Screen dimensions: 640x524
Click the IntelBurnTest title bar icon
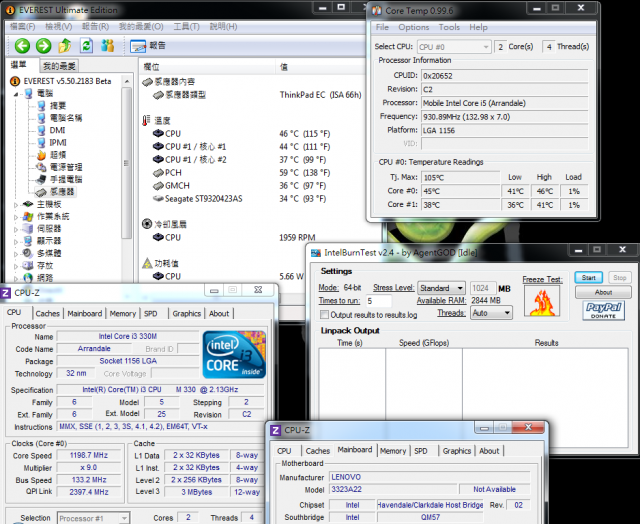(x=316, y=253)
